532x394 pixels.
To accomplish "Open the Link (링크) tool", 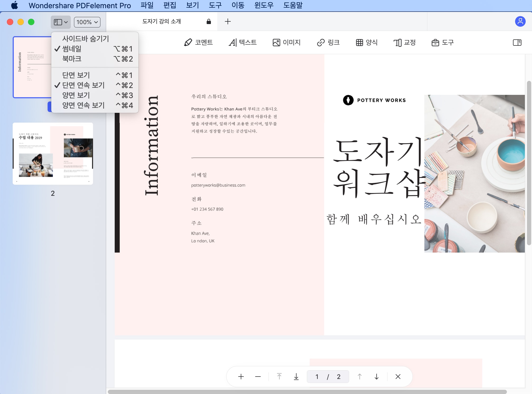I will coord(328,43).
